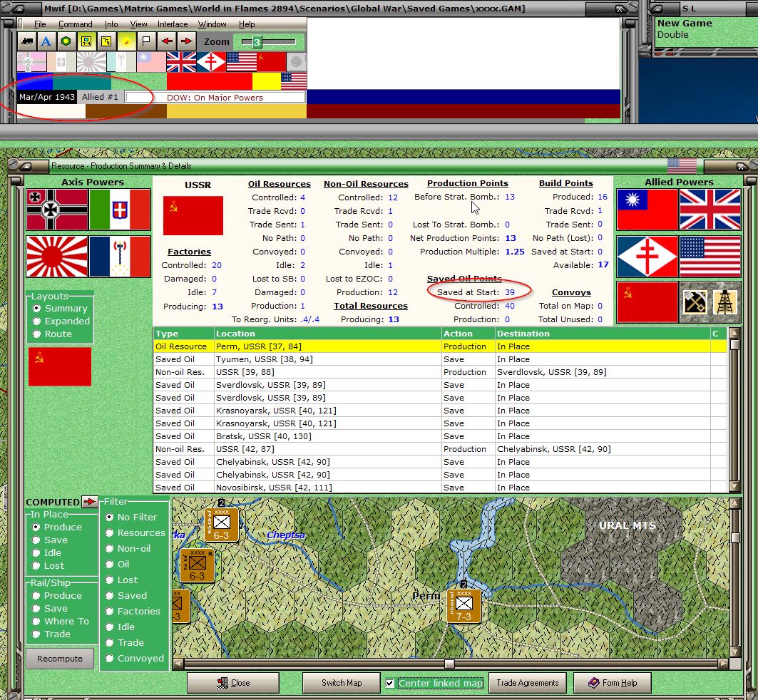Click the yellow unit counter 7-4 toolbar icon

tap(86, 41)
